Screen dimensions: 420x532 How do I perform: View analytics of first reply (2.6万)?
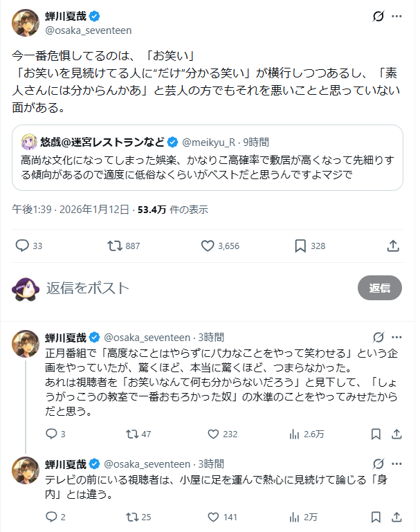tap(294, 434)
